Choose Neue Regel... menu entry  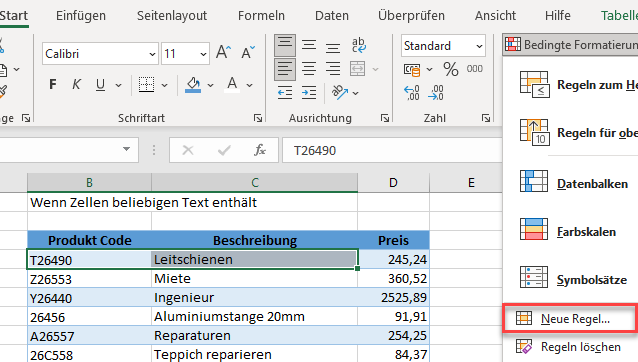tap(570, 318)
